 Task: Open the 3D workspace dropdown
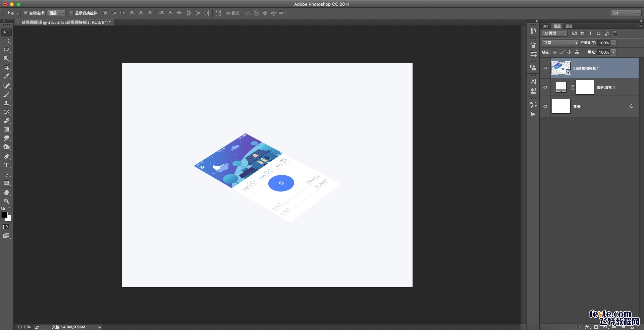tap(626, 13)
